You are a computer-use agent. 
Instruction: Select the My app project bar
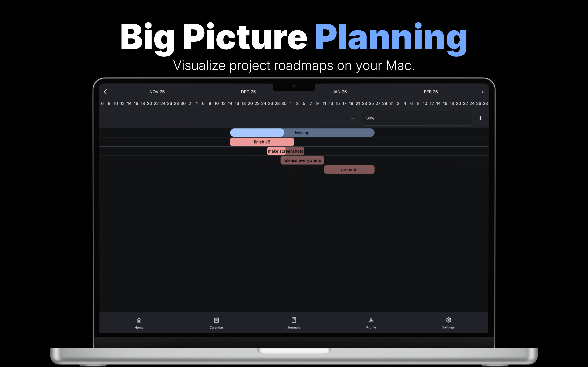coord(302,133)
